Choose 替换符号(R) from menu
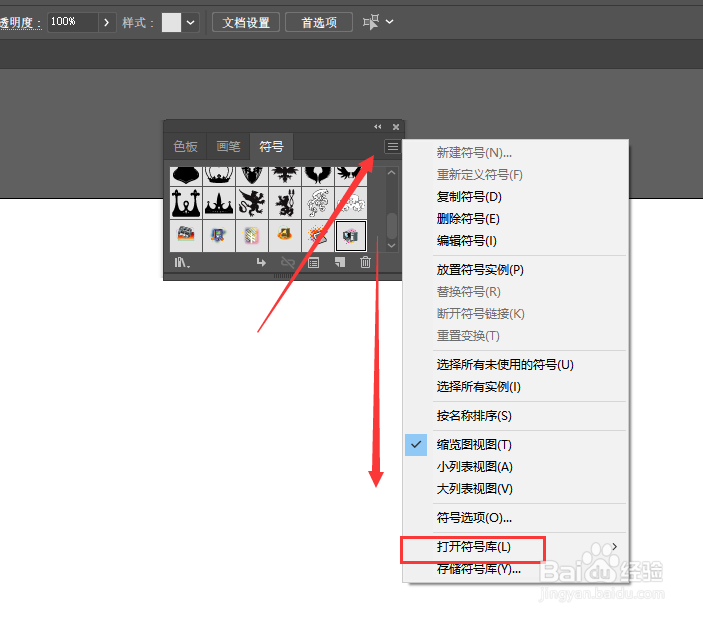The height and width of the screenshot is (618, 703). click(x=516, y=292)
